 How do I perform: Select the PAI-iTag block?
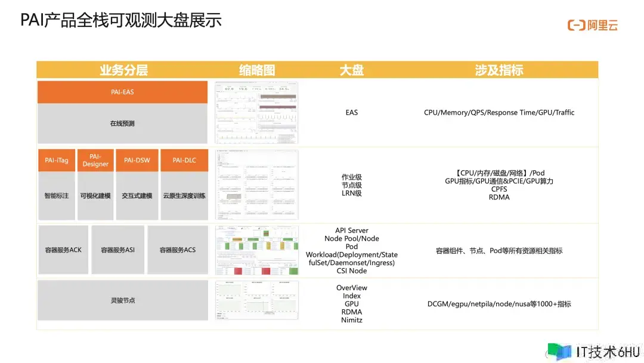coord(57,161)
